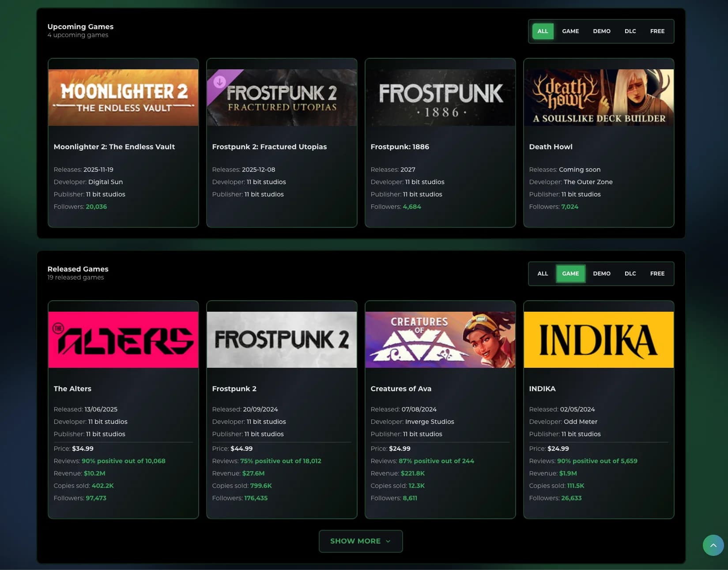
Task: Click the SHOW MORE button
Action: 355,541
